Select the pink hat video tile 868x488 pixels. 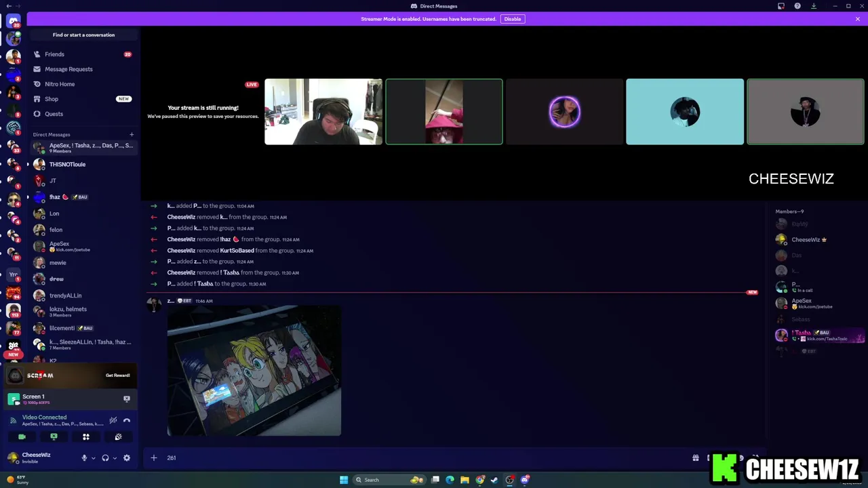point(444,112)
